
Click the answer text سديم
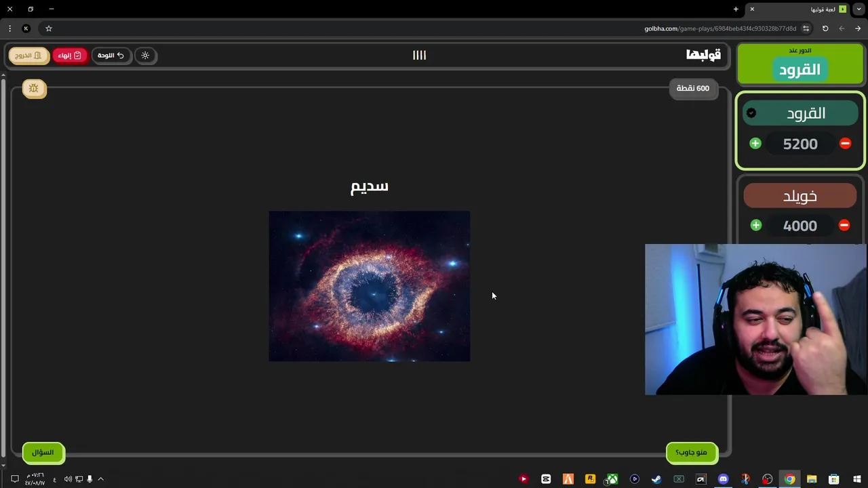[370, 186]
